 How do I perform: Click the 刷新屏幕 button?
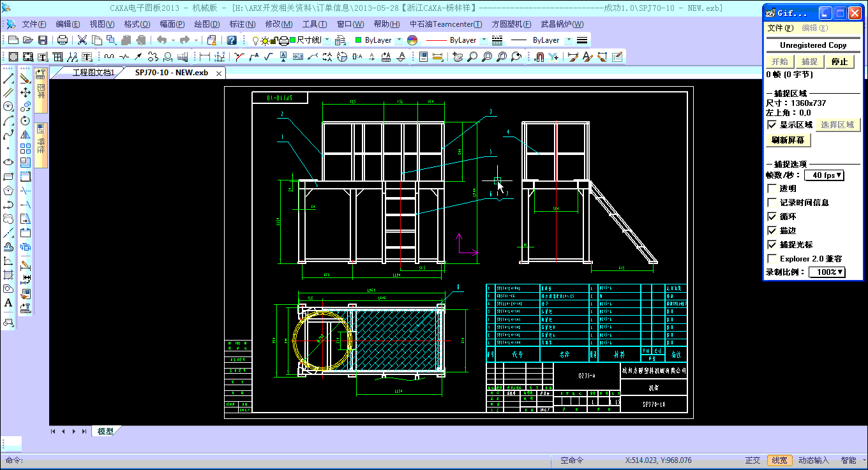(788, 140)
